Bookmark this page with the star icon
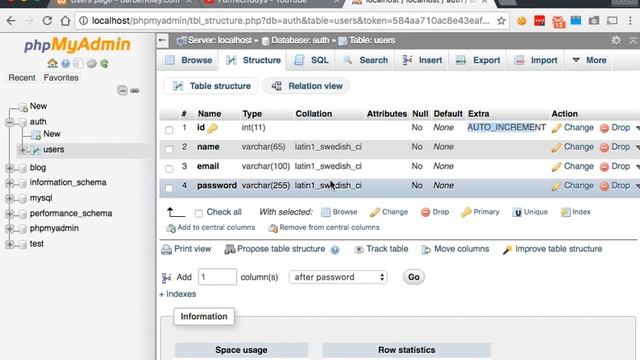 501,21
